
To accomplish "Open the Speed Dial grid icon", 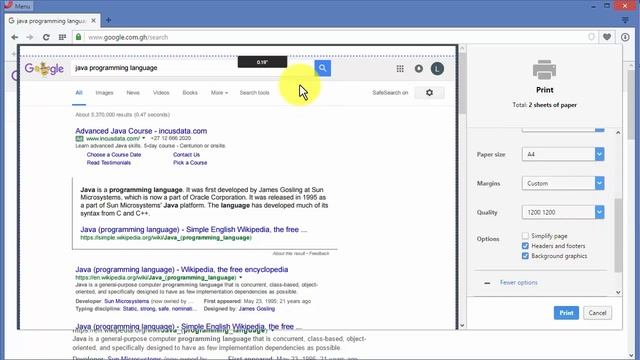I will [x=62, y=37].
